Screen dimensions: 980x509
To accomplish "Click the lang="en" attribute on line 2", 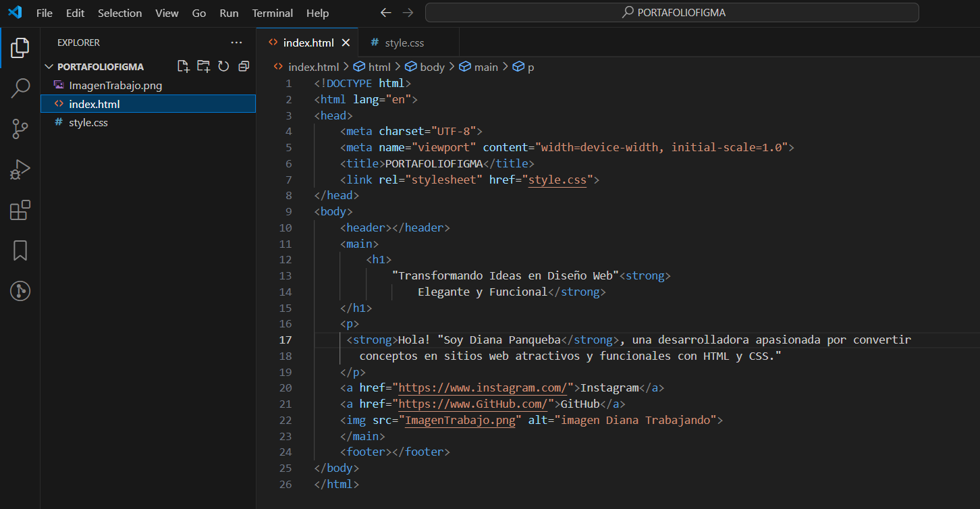I will pyautogui.click(x=382, y=99).
